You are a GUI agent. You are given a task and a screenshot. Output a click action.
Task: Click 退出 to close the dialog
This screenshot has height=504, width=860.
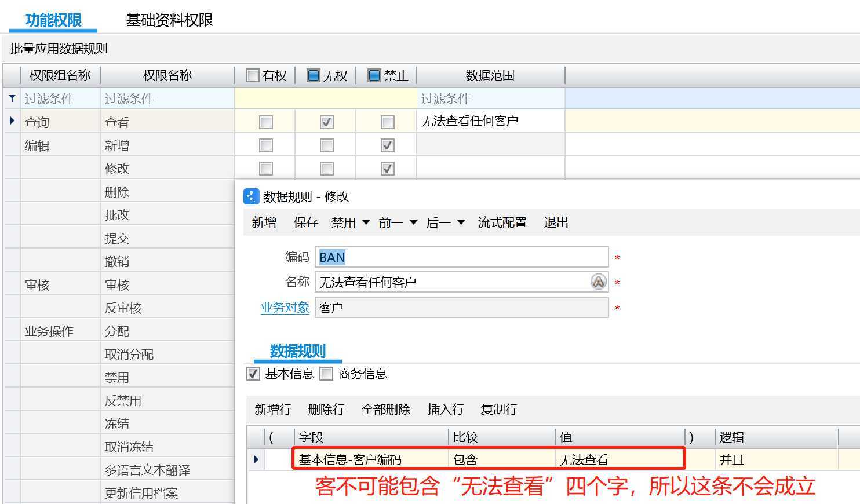coord(556,222)
